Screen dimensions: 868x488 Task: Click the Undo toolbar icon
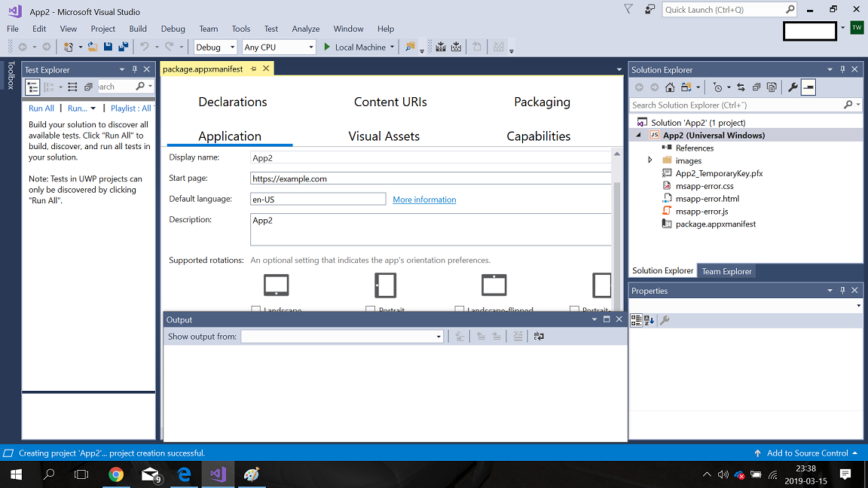coord(145,47)
